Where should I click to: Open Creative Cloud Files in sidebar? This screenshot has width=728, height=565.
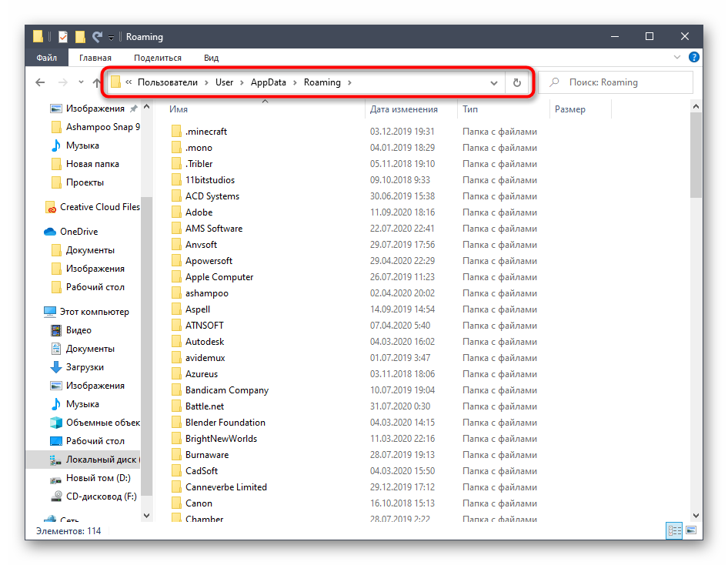(x=99, y=207)
